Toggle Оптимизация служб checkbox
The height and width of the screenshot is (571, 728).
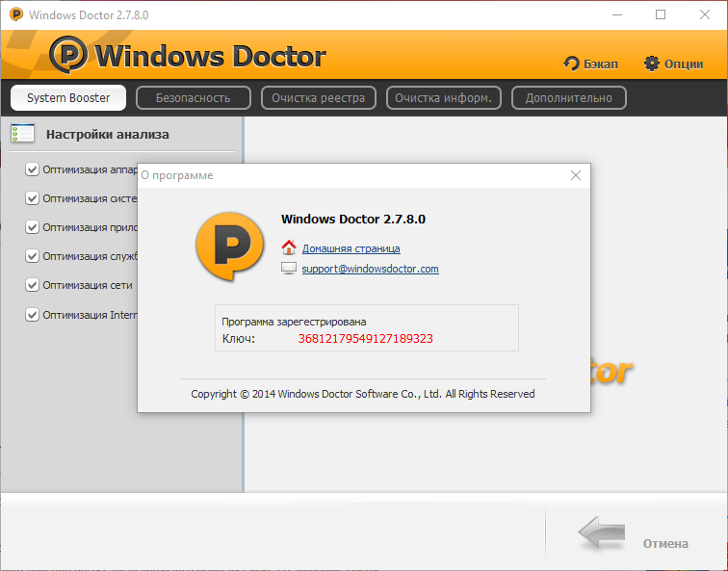(32, 256)
